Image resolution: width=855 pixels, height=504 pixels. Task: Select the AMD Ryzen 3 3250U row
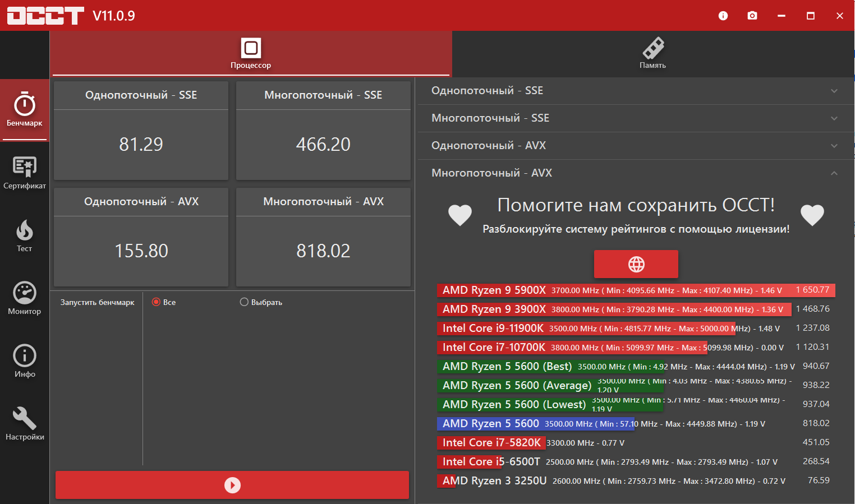pyautogui.click(x=636, y=481)
